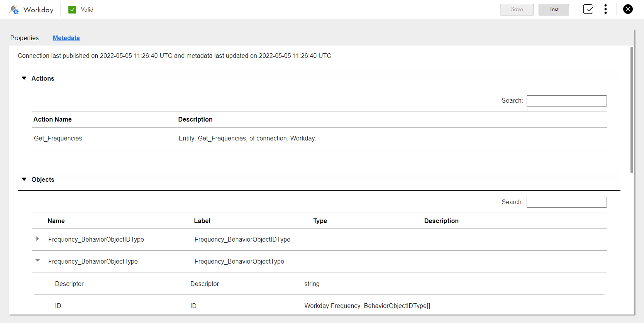
Task: Focus the Objects search field
Action: (x=566, y=202)
